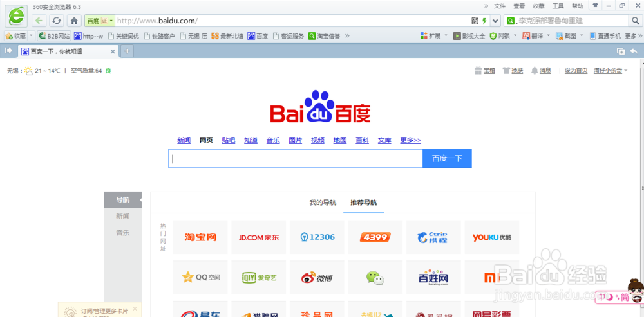Image resolution: width=644 pixels, height=317 pixels.
Task: Click 设为首页 link
Action: coord(576,71)
